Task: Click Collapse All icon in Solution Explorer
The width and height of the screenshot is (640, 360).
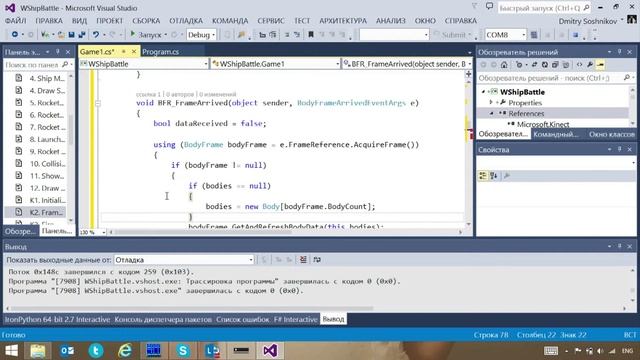Action: click(x=555, y=64)
